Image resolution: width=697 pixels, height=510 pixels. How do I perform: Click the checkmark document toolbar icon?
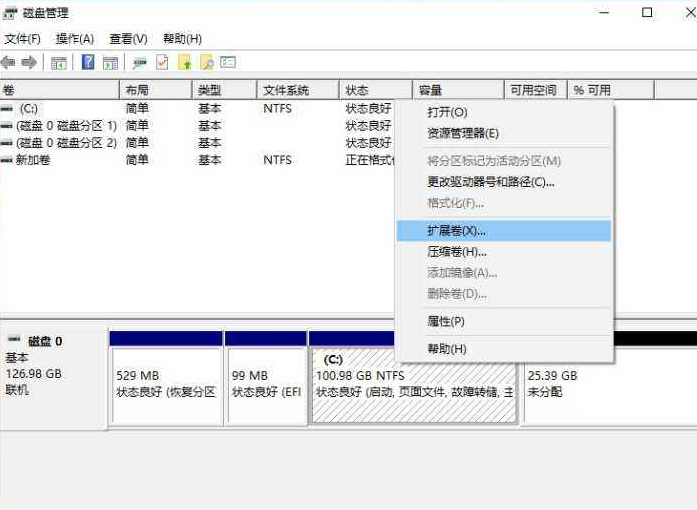(162, 63)
